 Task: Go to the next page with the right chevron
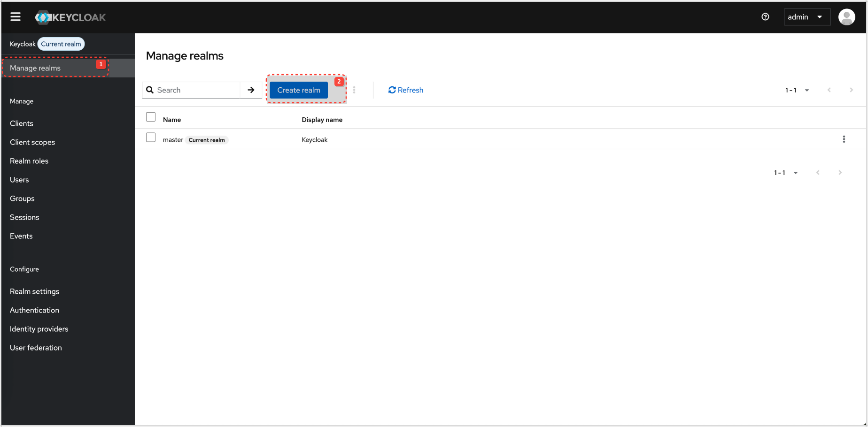[x=852, y=90]
